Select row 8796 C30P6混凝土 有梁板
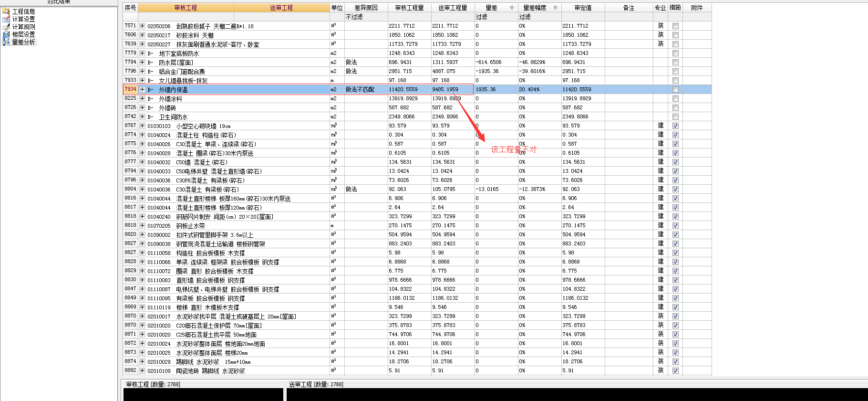This screenshot has width=868, height=401. [417, 180]
